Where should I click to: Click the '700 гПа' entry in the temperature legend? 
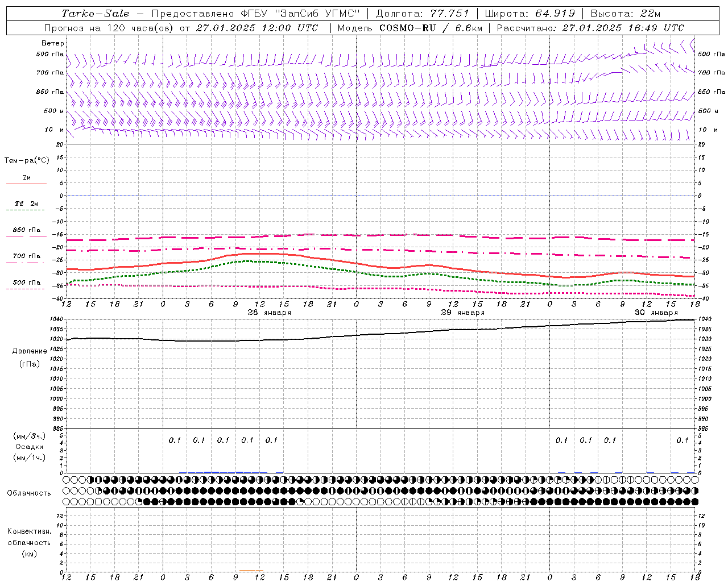(27, 256)
